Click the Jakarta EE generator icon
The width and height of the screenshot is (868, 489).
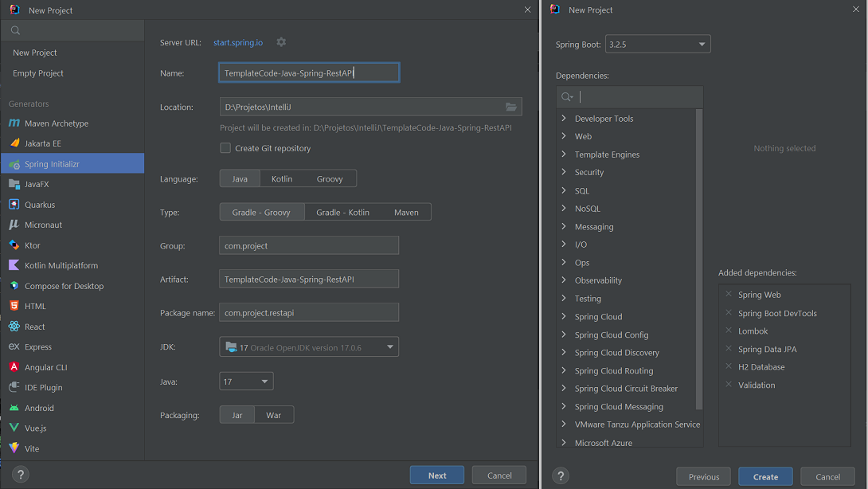pyautogui.click(x=14, y=143)
